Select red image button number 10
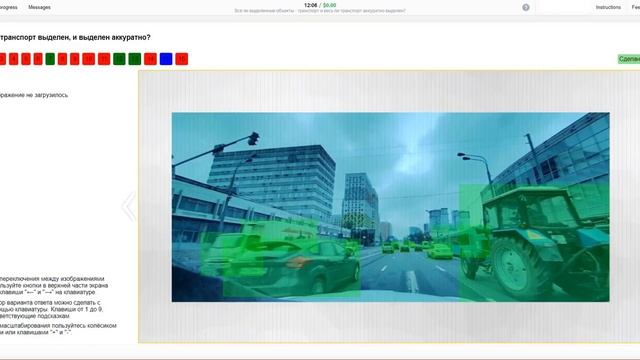 89,59
